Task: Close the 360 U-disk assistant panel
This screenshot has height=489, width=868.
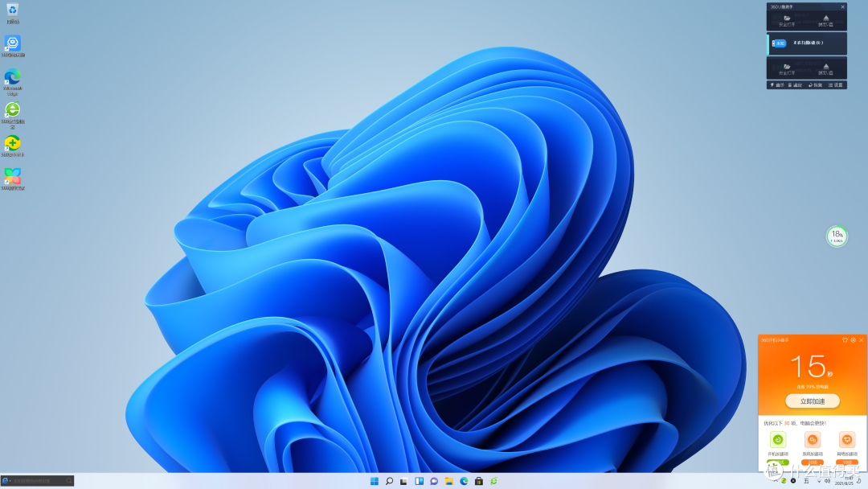Action: click(842, 6)
